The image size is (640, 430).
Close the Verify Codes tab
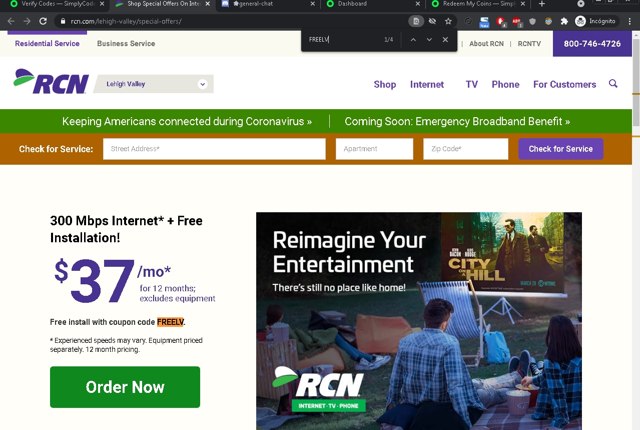point(102,4)
